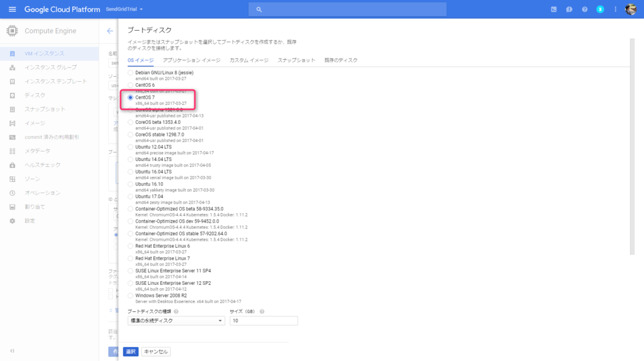
Task: Click the commit 済みの利用割引 sidebar icon
Action: tap(13, 137)
